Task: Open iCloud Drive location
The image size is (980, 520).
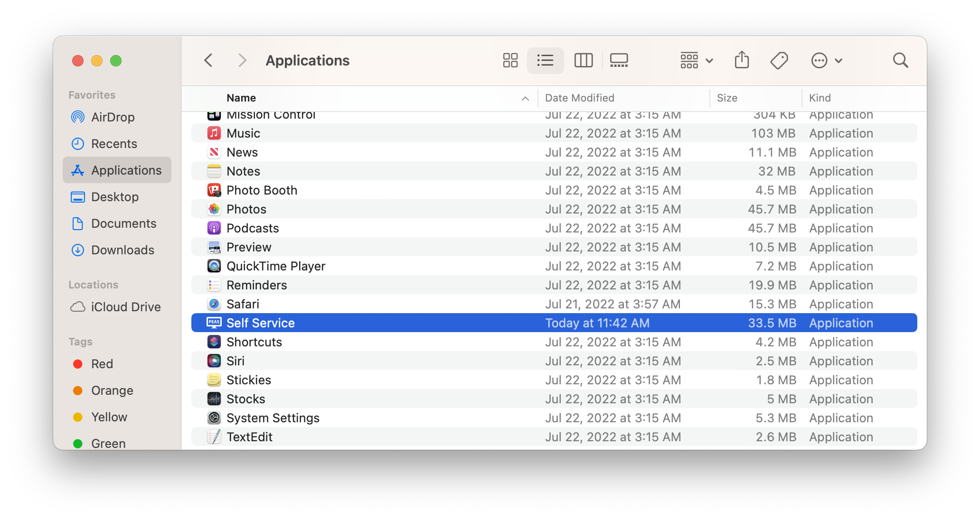Action: pos(125,307)
